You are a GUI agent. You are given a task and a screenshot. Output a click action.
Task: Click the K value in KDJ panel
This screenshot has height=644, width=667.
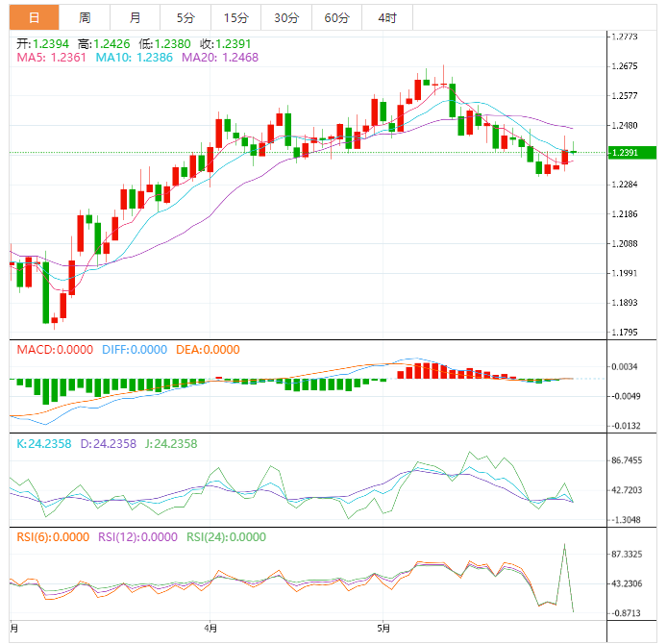[45, 444]
